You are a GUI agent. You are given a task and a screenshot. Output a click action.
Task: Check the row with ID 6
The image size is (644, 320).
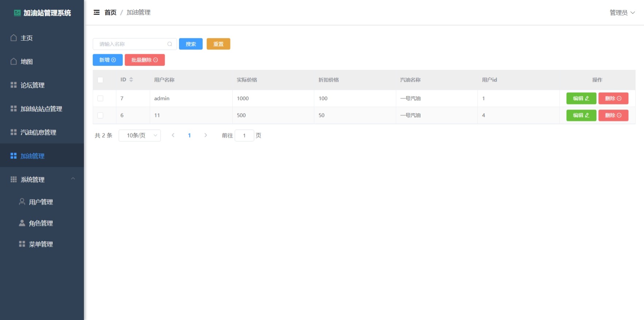(100, 115)
